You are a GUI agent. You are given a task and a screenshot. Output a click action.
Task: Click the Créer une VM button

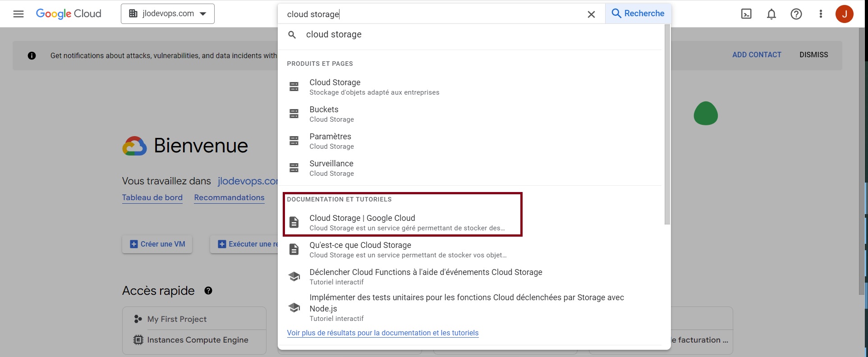click(157, 244)
